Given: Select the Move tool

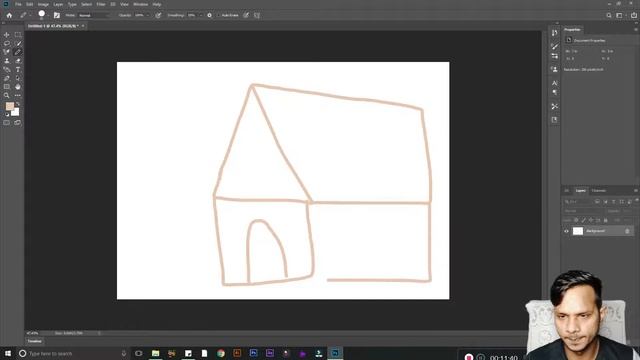Looking at the screenshot, I should coord(7,35).
